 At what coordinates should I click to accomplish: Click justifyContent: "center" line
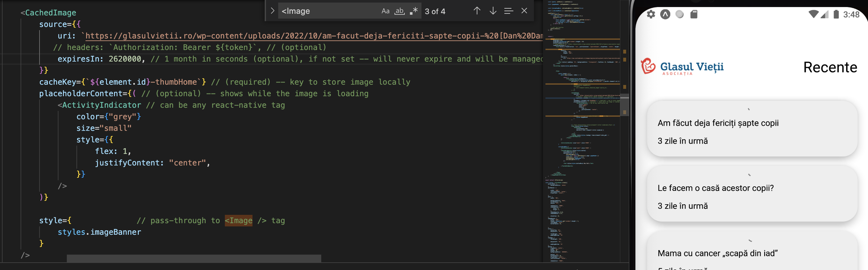[153, 163]
